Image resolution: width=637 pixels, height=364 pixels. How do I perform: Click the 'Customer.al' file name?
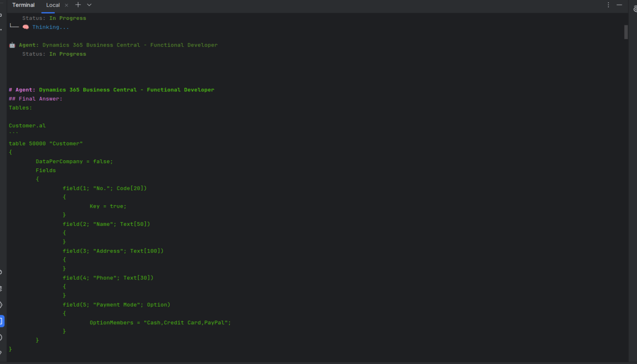click(x=27, y=125)
